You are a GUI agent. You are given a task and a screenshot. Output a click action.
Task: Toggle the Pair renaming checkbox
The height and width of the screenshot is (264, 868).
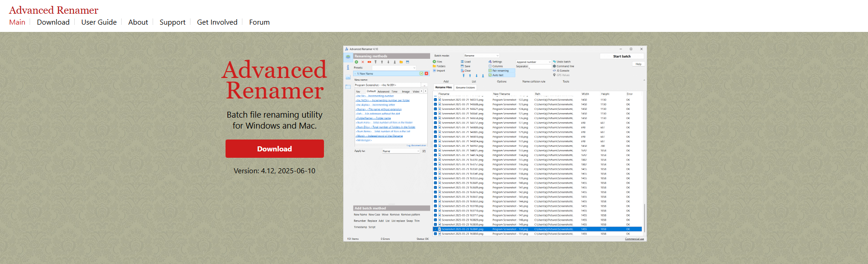490,71
